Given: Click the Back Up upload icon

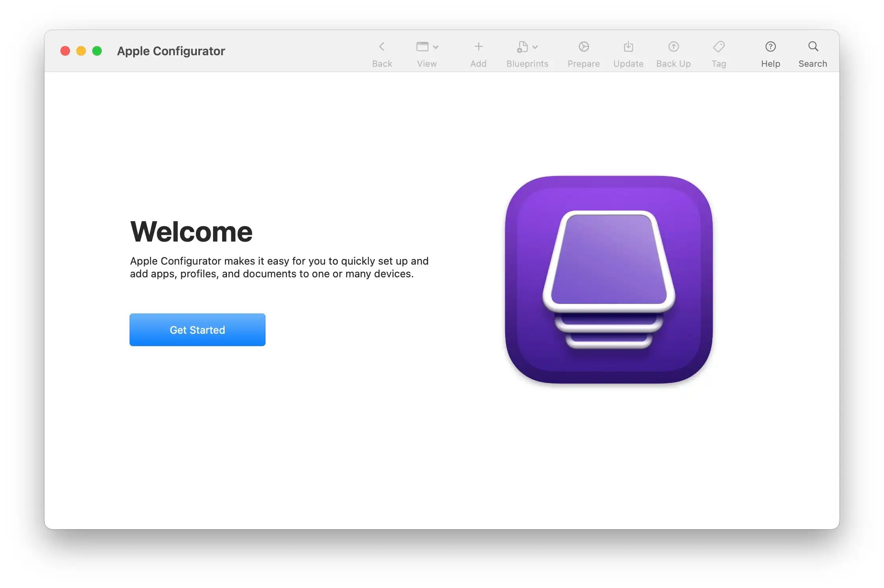Looking at the screenshot, I should coord(673,47).
